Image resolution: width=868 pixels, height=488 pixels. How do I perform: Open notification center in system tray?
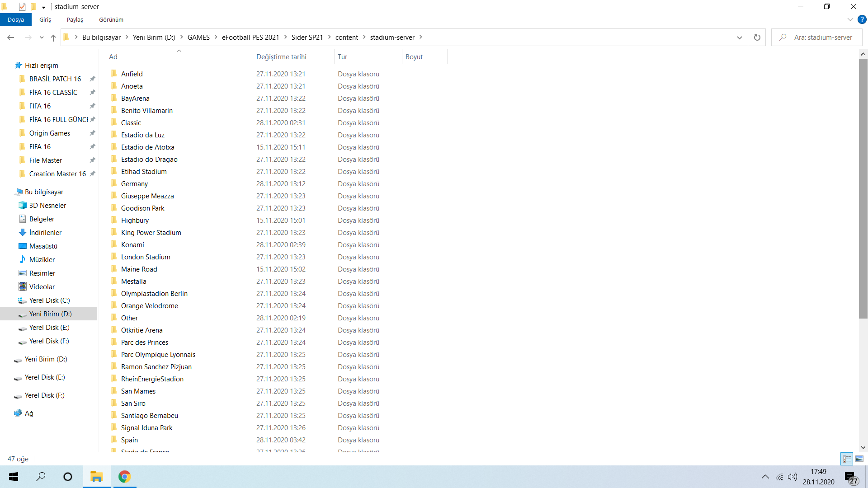(851, 477)
